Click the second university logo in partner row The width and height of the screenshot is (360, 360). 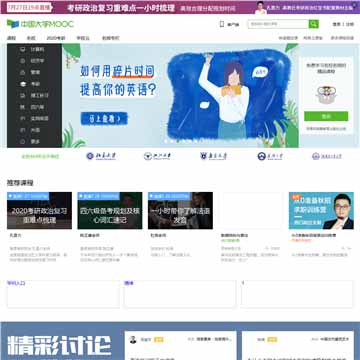(x=158, y=156)
